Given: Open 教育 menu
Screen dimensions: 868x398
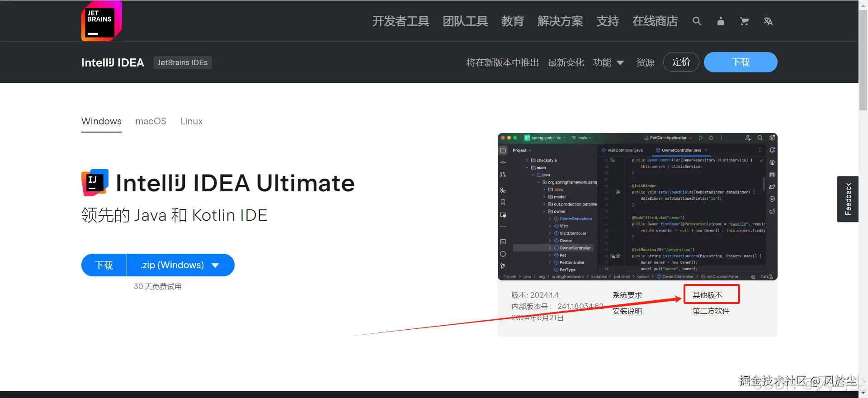Looking at the screenshot, I should [513, 21].
